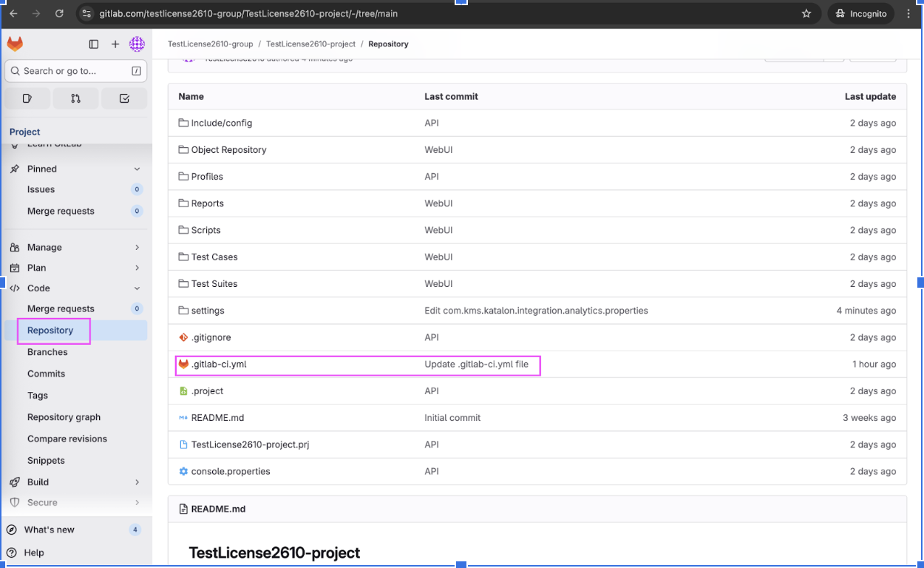Open the TestLicense2610-group breadcrumb link
Viewport: 924px width, 568px height.
point(210,44)
